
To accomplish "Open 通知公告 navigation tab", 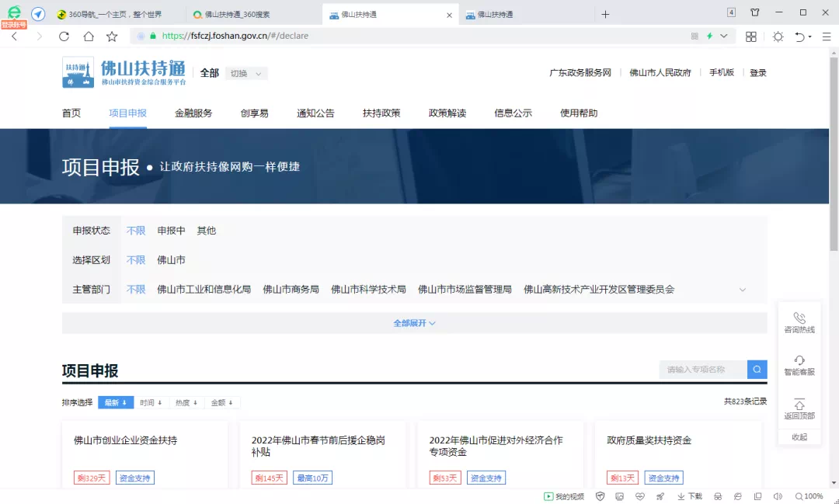I will (315, 113).
